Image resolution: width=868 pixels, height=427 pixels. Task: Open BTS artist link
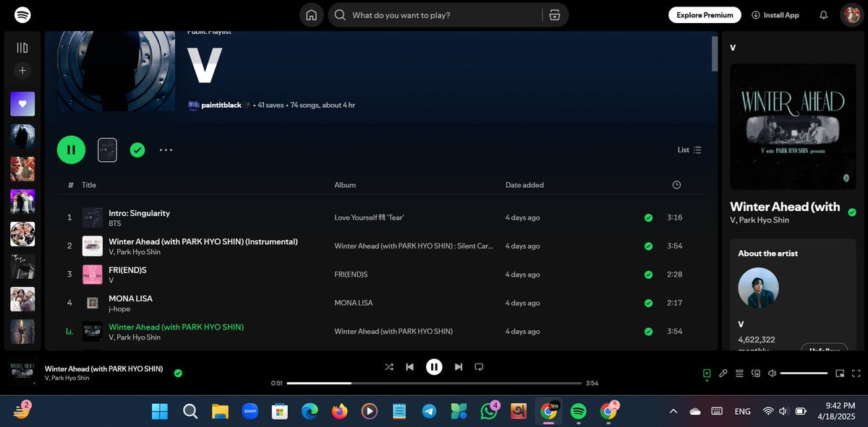[x=115, y=224]
